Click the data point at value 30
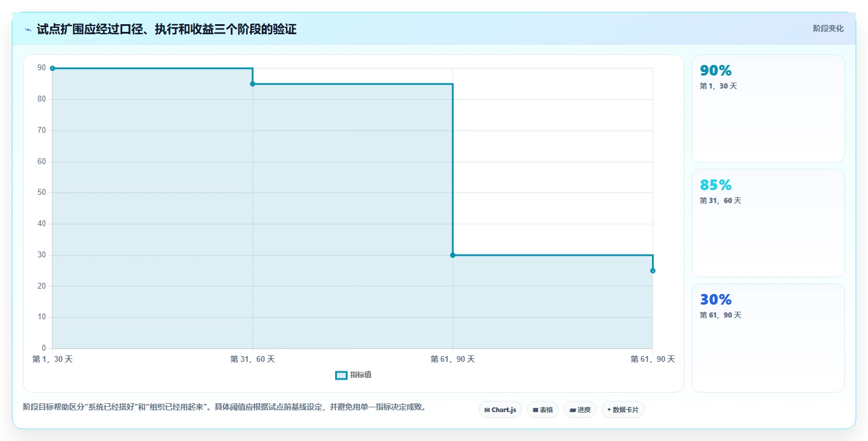Image resolution: width=868 pixels, height=441 pixels. coord(453,255)
